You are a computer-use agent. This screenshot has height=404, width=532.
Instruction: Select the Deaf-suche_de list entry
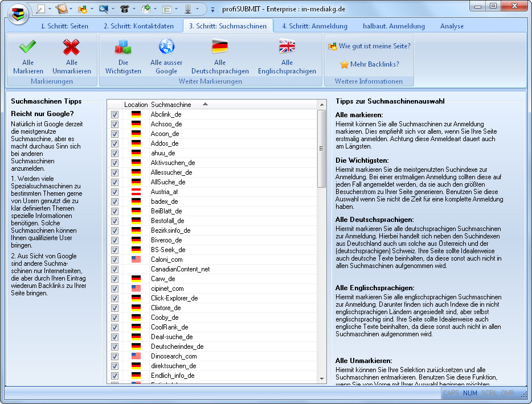click(x=171, y=337)
